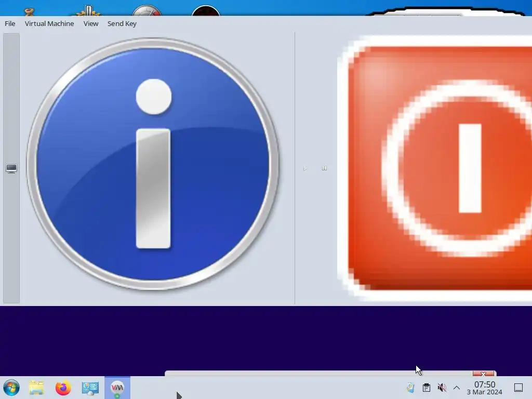Open the file manager folder in taskbar
Screen dimensions: 532x399
pos(36,388)
